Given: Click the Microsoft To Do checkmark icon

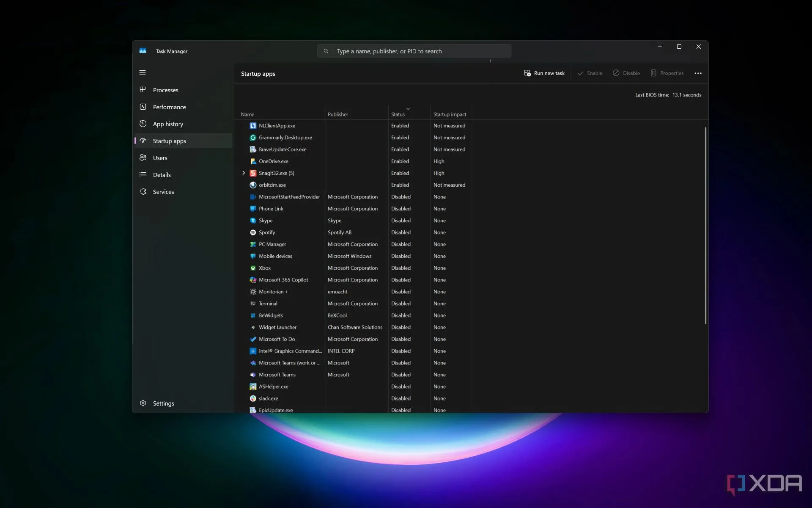Looking at the screenshot, I should coord(253,339).
